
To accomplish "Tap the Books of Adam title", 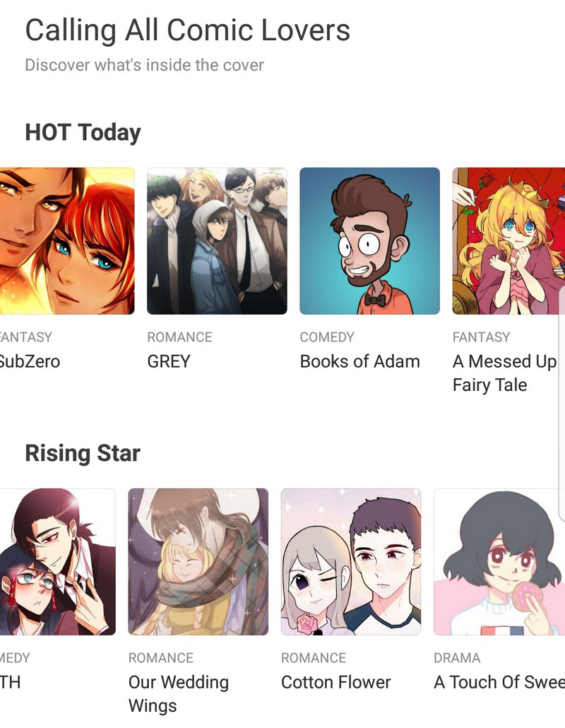I will [x=360, y=361].
